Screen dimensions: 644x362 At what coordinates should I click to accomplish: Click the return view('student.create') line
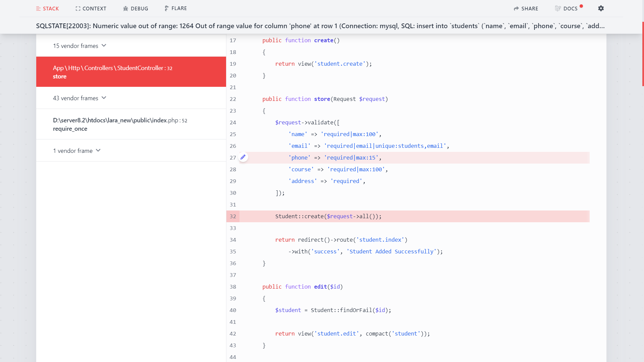pyautogui.click(x=323, y=64)
